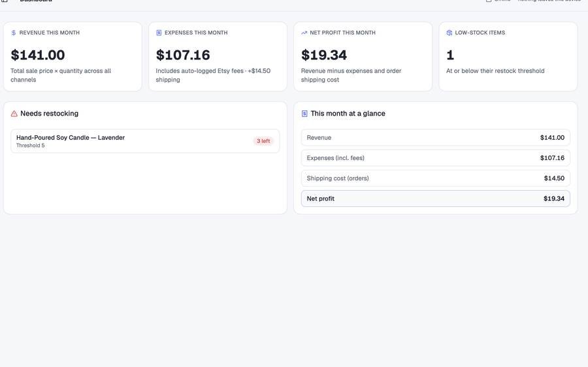Screen dimensions: 588x367
Task: Click the "LOW-STOCK ITEMS" card heading
Action: (x=480, y=33)
